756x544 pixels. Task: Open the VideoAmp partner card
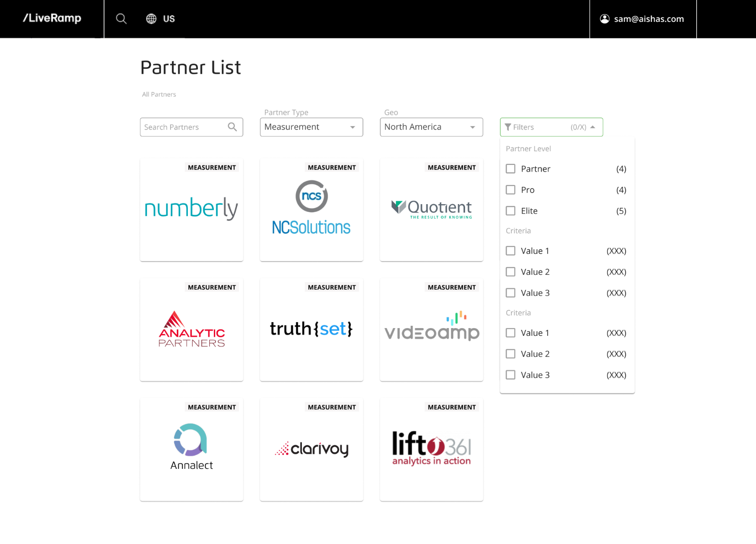431,329
